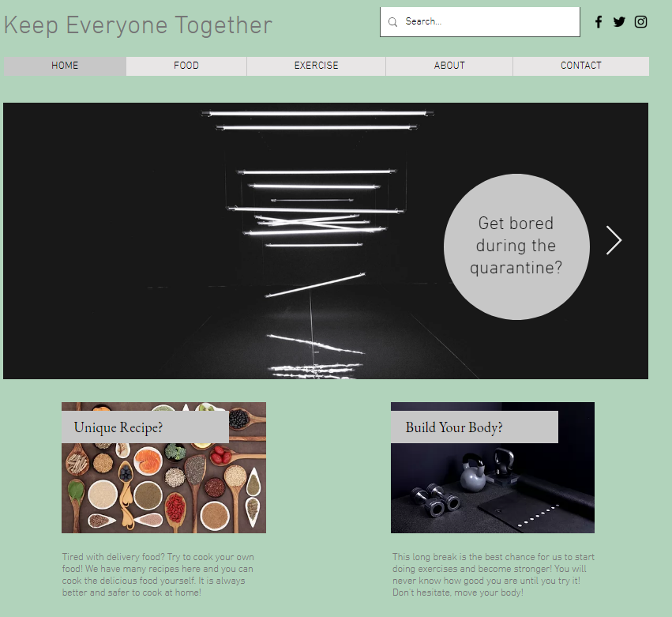
Task: Open the Twitter bird icon
Action: pyautogui.click(x=619, y=21)
